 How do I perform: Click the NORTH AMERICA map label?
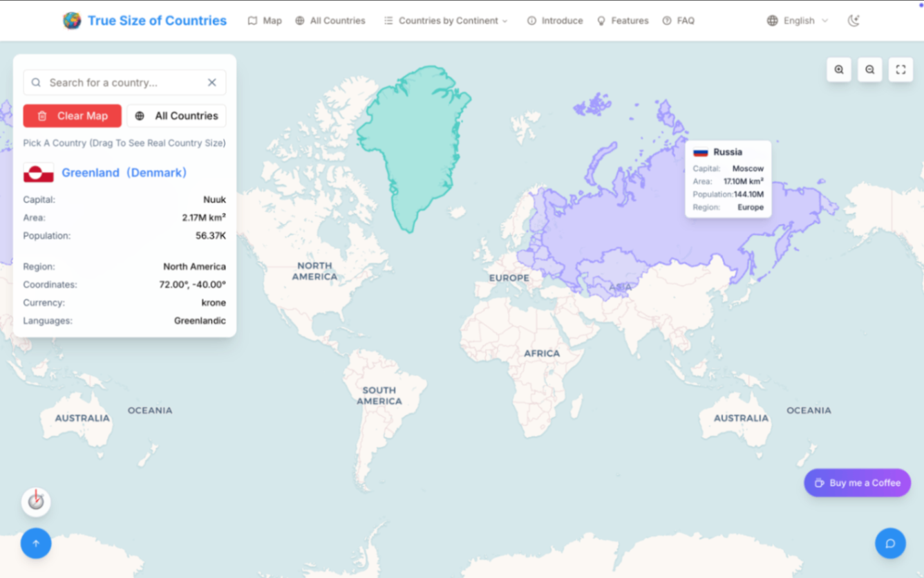pos(314,271)
